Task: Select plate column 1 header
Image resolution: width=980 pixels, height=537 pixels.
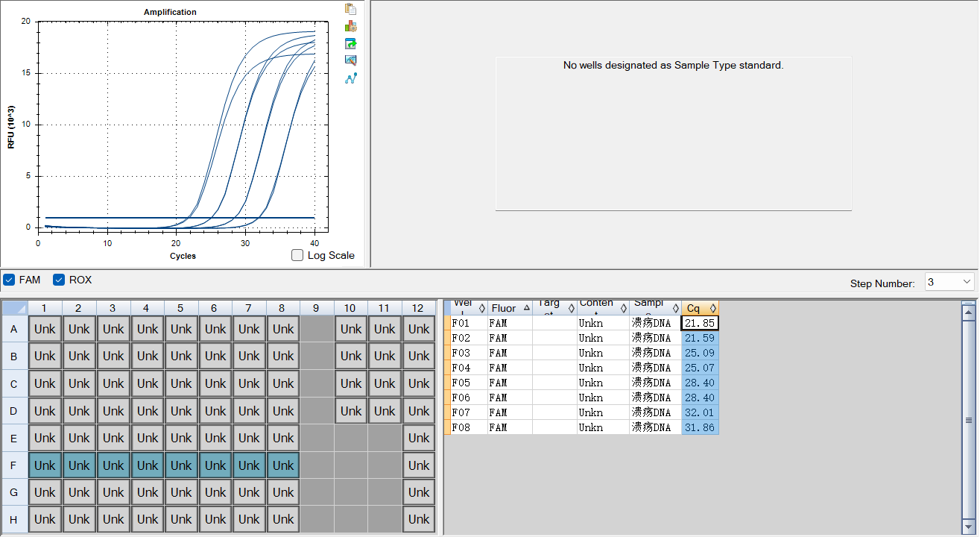Action: (45, 308)
